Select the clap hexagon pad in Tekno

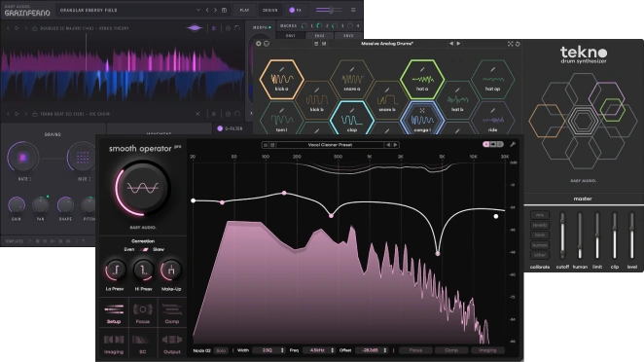(352, 119)
